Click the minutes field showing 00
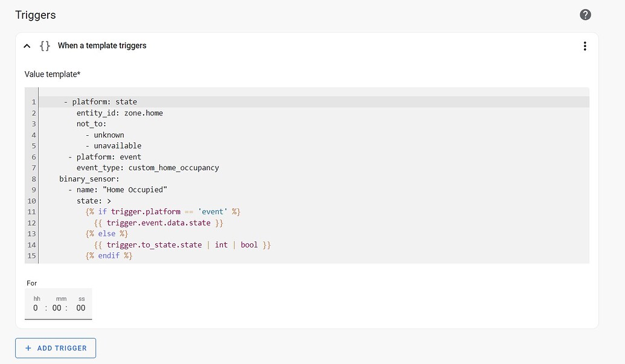 pyautogui.click(x=57, y=308)
